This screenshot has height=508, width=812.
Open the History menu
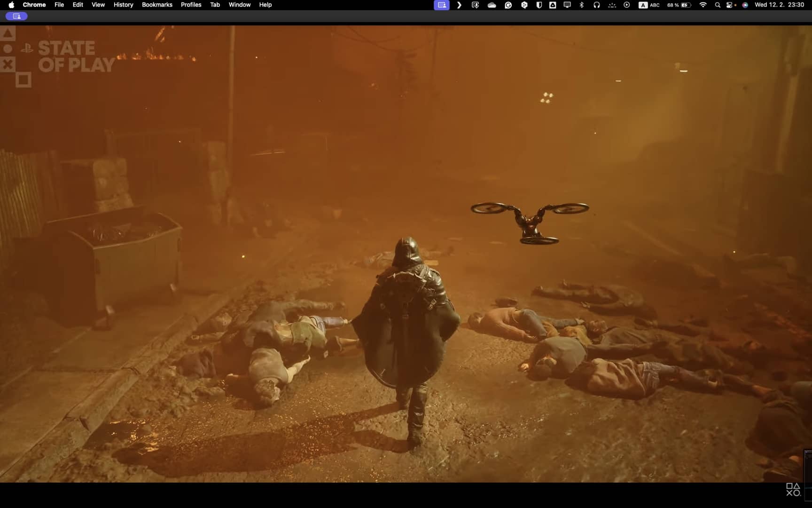(124, 5)
